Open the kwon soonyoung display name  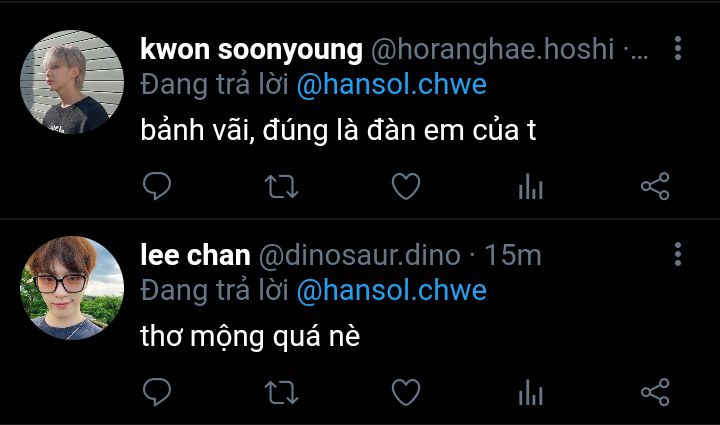(x=252, y=50)
